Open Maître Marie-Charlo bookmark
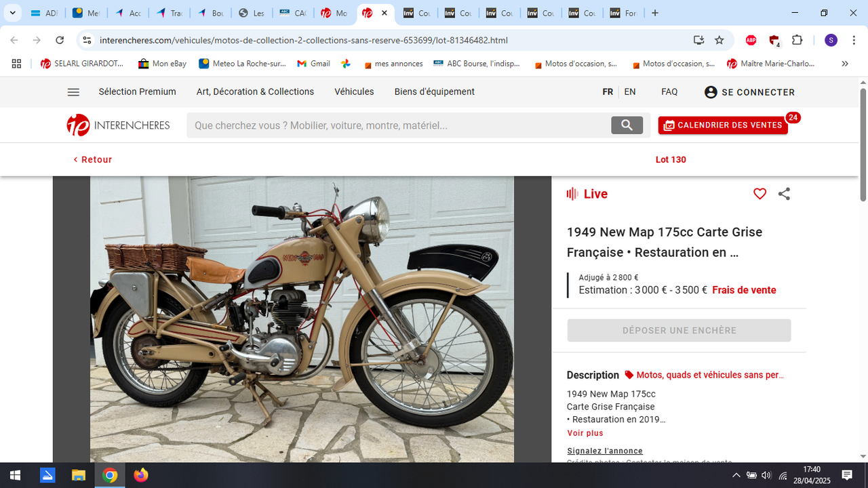The height and width of the screenshot is (488, 868). pos(770,64)
